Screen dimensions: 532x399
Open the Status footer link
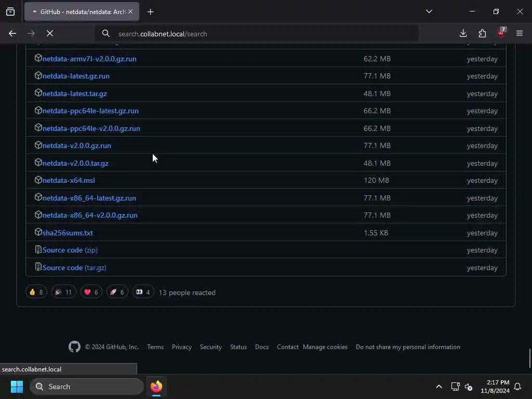pos(238,347)
